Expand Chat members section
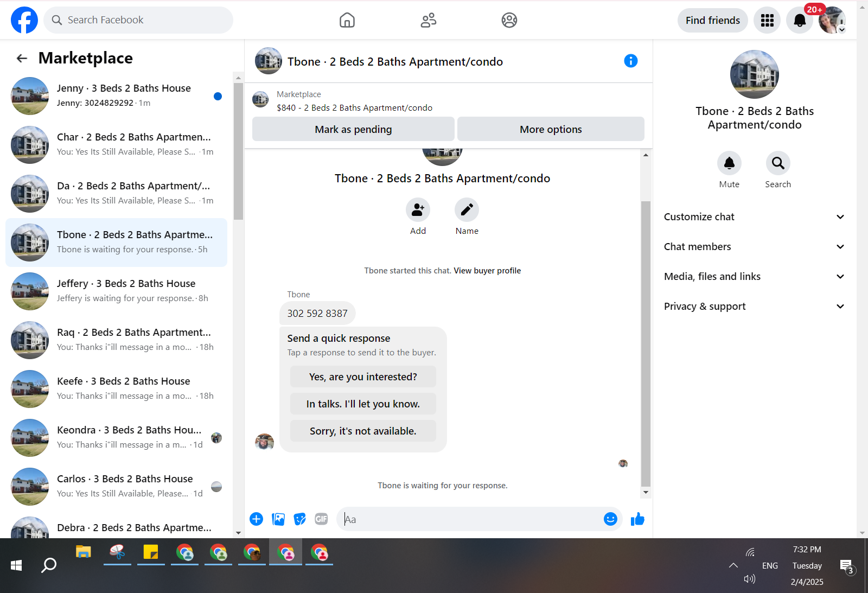868x593 pixels. pyautogui.click(x=754, y=247)
